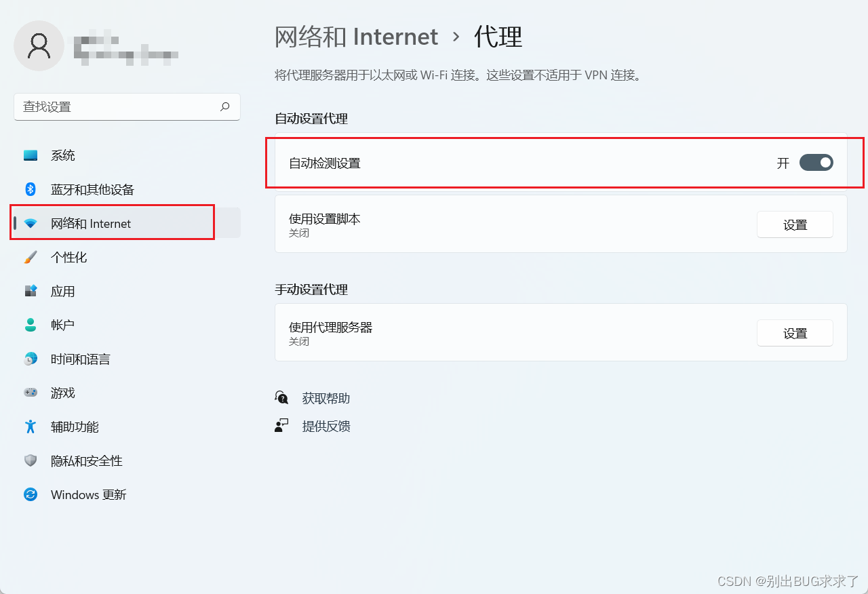Open the 提供反馈 link
Image resolution: width=868 pixels, height=594 pixels.
click(x=326, y=426)
